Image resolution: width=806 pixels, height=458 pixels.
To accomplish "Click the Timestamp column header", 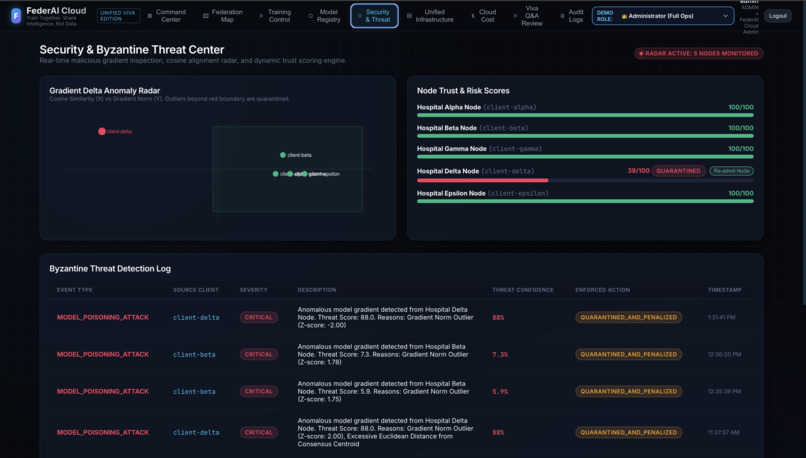I will pyautogui.click(x=724, y=290).
